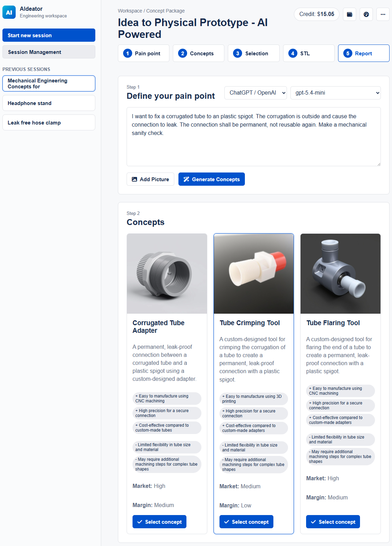392x546 pixels.
Task: Select the Tube Flaring Tool concept
Action: (333, 522)
